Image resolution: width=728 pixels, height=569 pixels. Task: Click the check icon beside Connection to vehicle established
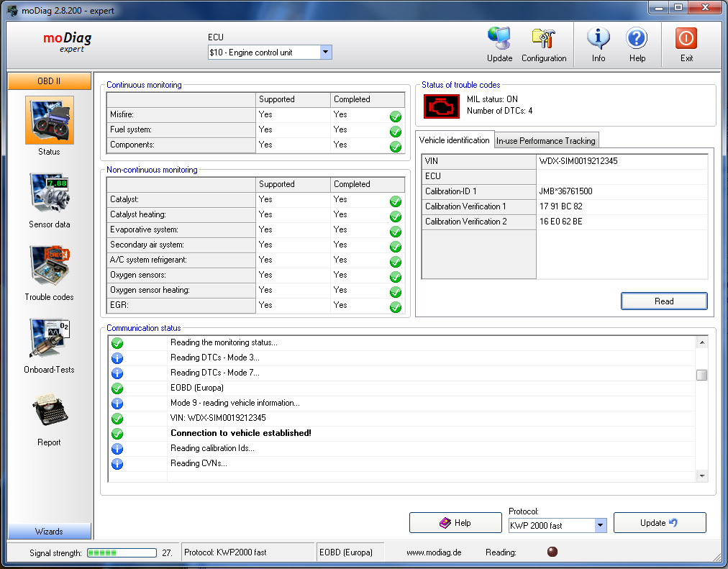[x=117, y=434]
